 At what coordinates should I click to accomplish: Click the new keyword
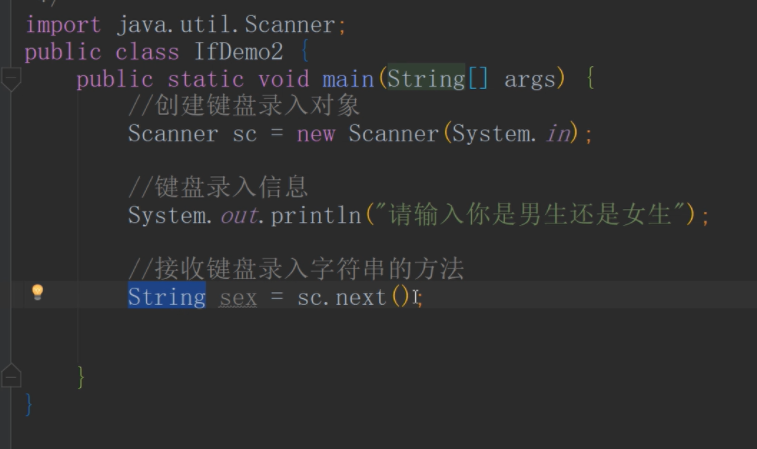316,134
